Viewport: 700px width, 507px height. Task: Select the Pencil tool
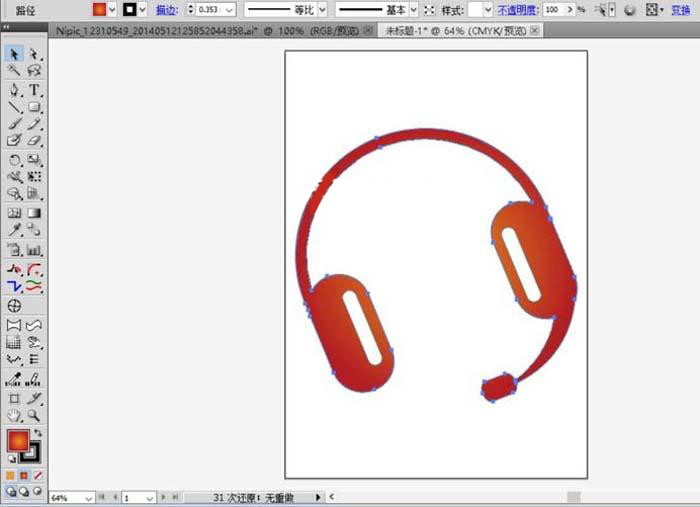point(33,124)
